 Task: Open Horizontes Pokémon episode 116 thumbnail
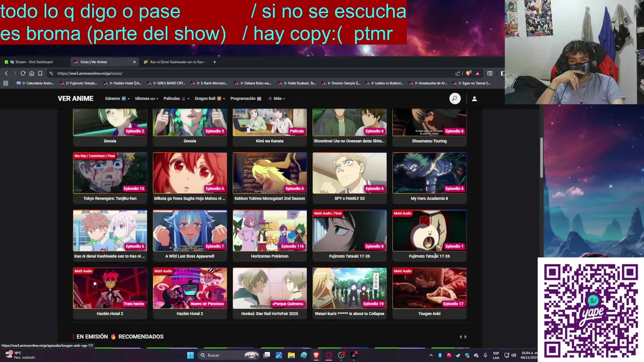(270, 231)
